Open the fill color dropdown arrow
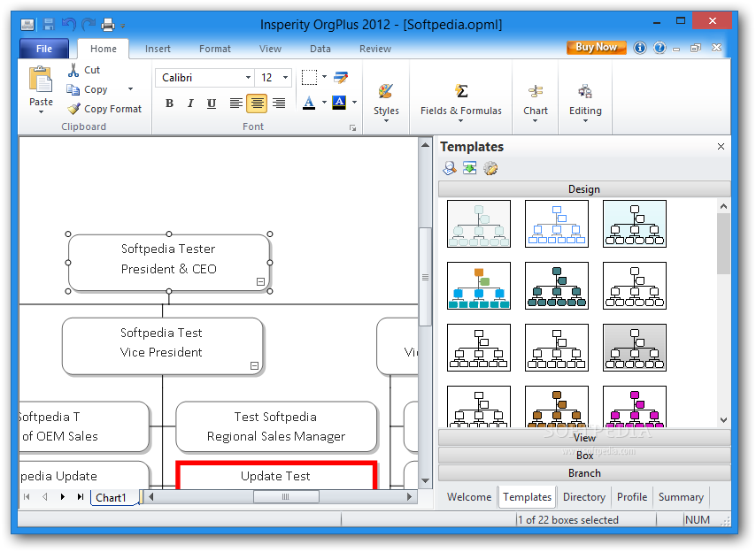The height and width of the screenshot is (552, 756). 354,102
